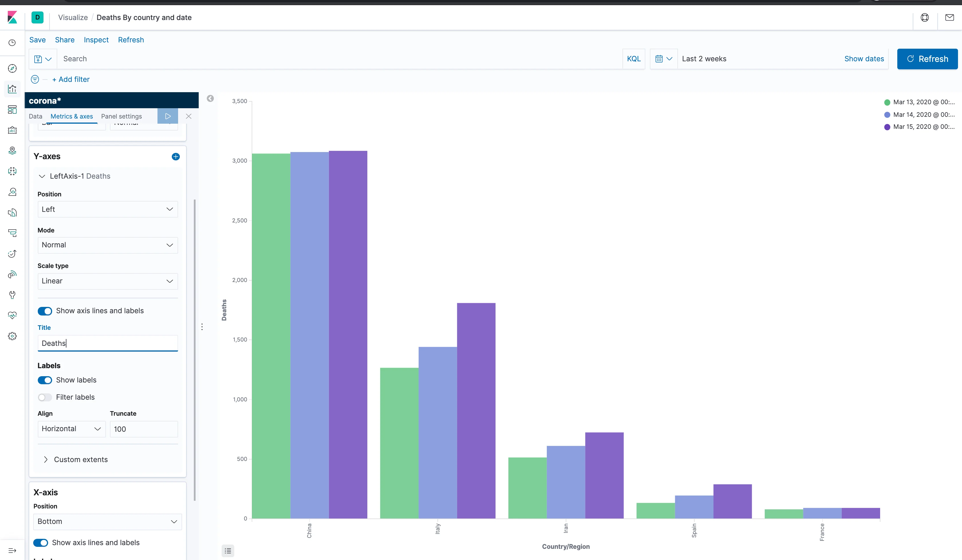Click the Mar 15 legend color dot
This screenshot has width=962, height=560.
[x=887, y=127]
